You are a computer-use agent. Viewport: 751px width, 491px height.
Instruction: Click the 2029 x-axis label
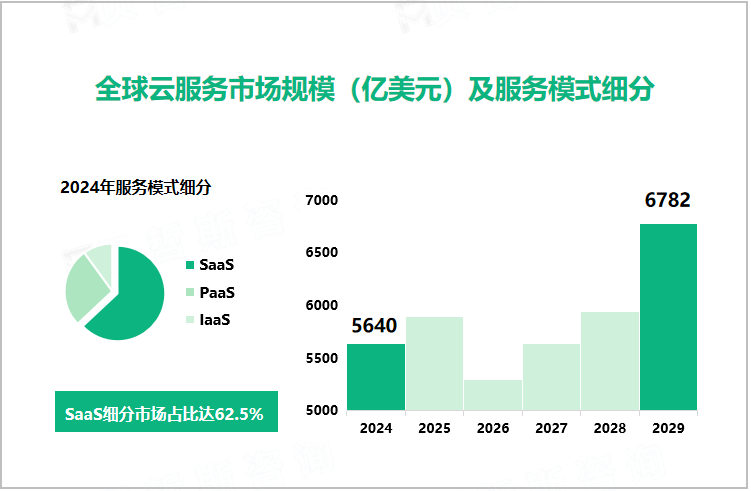click(x=669, y=428)
